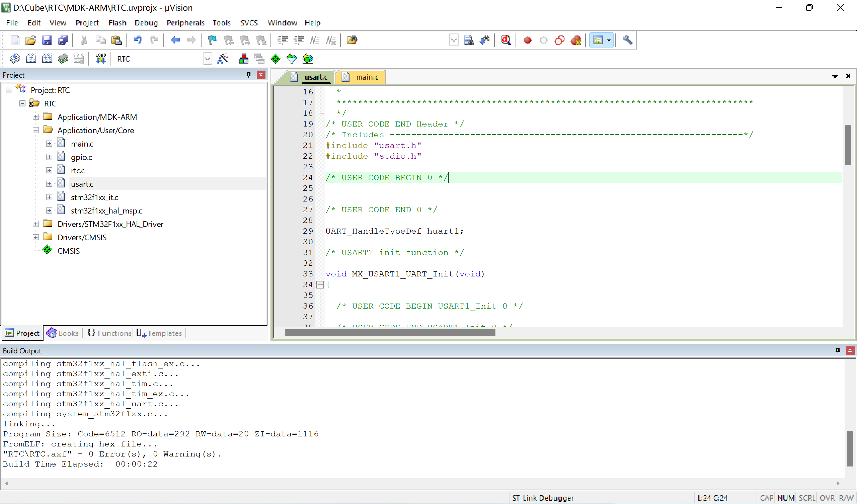Enable or disable breakpoint hollow circle

(543, 40)
